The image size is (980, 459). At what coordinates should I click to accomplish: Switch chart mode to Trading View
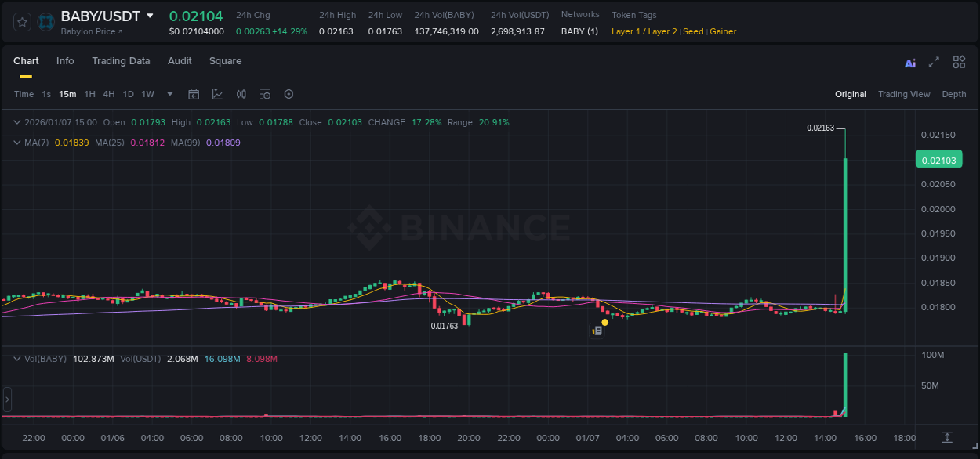click(x=904, y=94)
